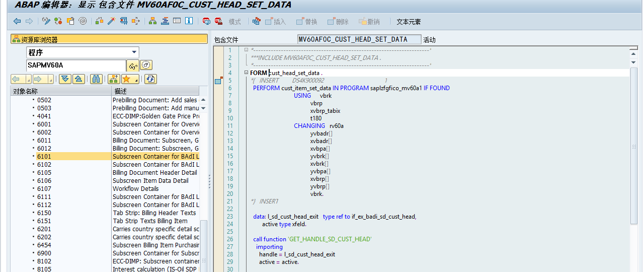Click the spiral Enhance icon

coord(83,21)
